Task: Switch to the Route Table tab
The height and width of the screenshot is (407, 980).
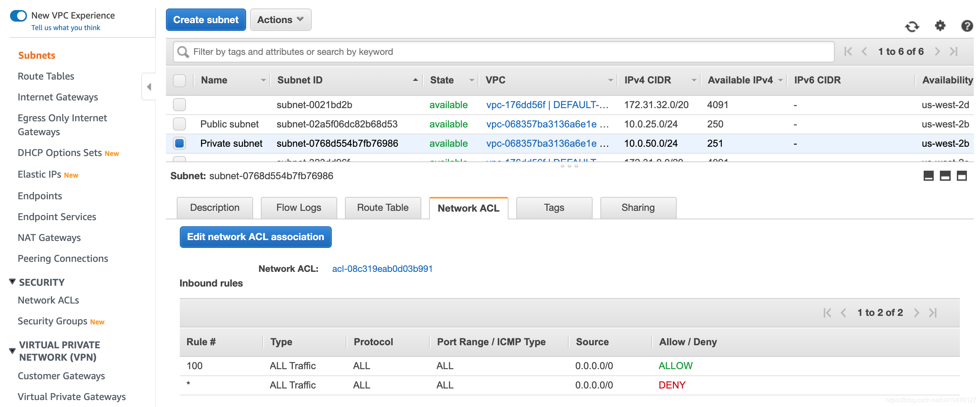Action: click(x=383, y=208)
